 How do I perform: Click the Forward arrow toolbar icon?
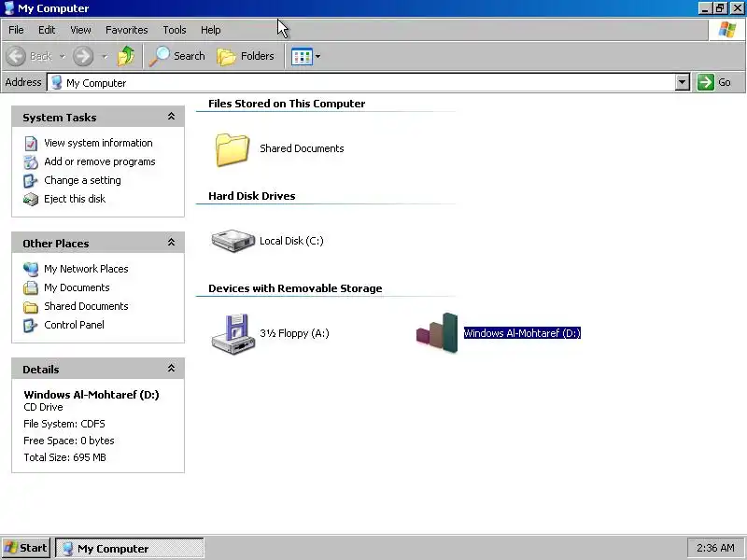click(83, 56)
